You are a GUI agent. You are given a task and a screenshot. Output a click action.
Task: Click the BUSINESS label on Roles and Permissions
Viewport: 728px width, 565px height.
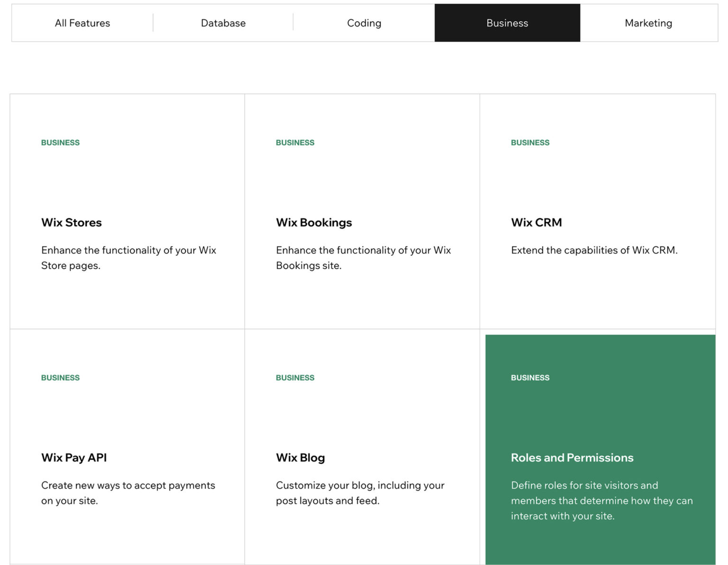(530, 378)
